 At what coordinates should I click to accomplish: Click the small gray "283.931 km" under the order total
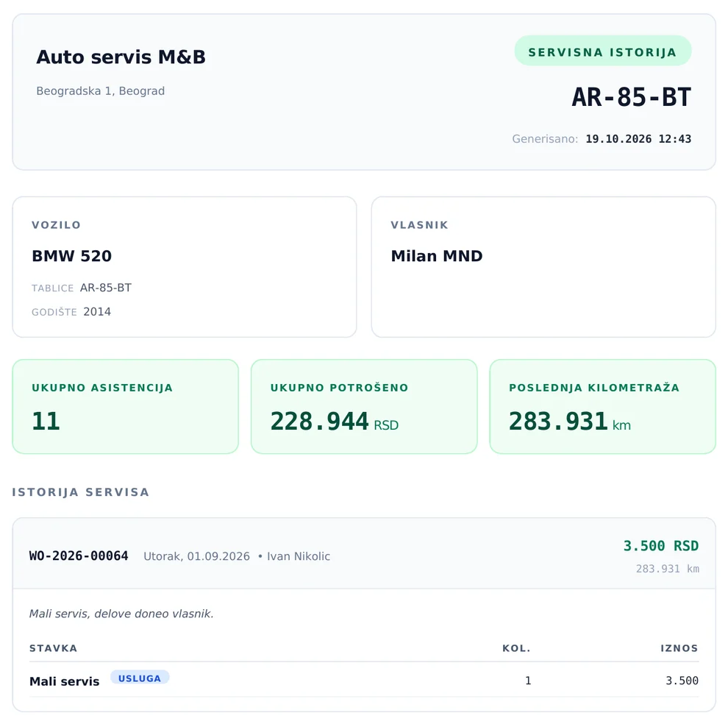tap(667, 569)
